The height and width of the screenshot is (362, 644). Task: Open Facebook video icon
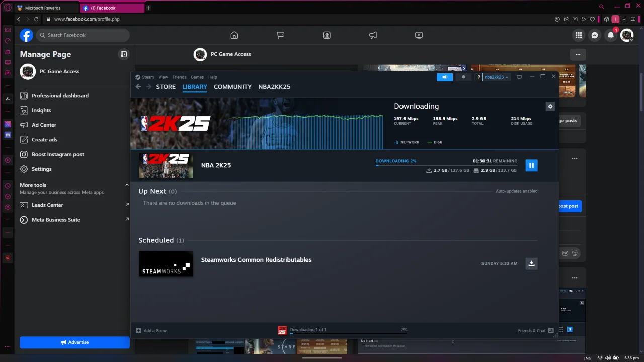419,35
